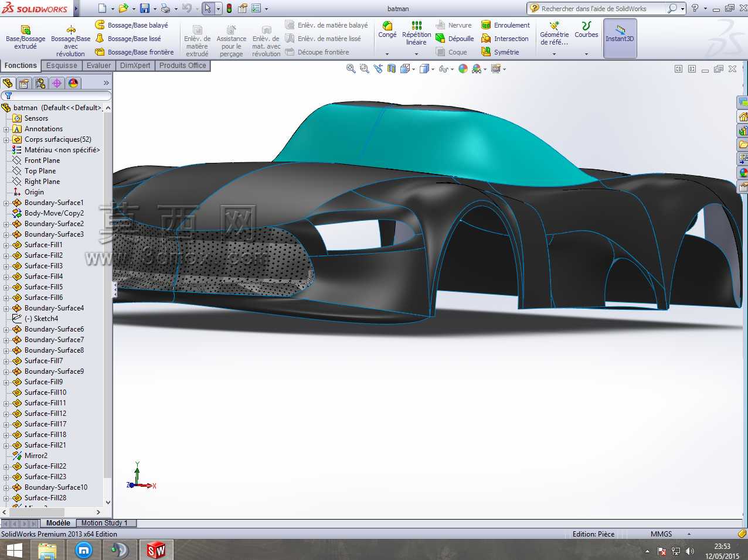Viewport: 748px width, 560px height.
Task: Select Bossage/Base lissé command
Action: (x=128, y=39)
